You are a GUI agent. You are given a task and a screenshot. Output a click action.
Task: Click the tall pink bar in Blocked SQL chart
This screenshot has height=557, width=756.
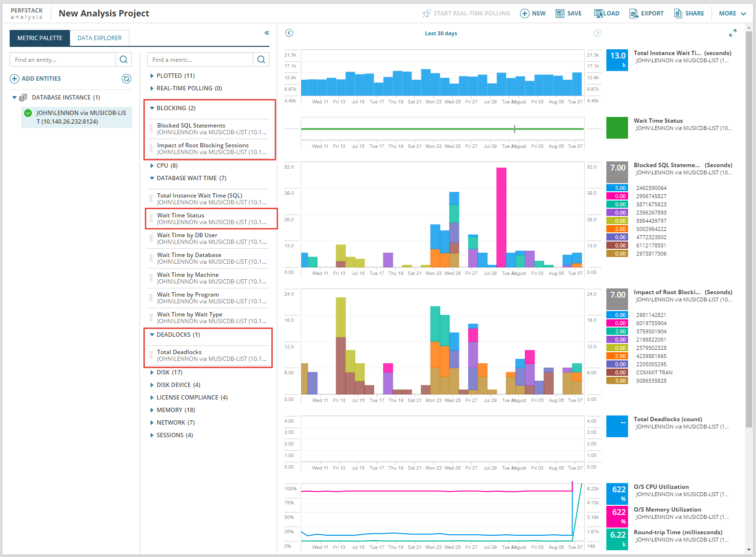501,217
